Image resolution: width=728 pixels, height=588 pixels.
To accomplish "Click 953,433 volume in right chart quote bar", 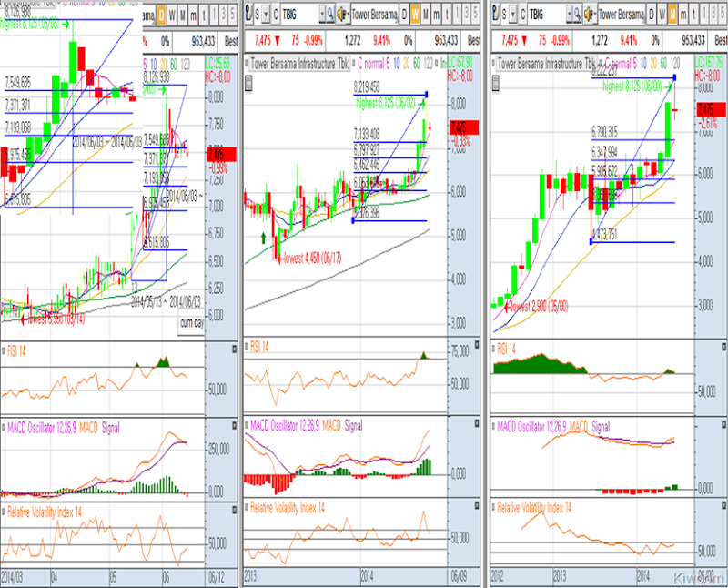I will pos(693,41).
